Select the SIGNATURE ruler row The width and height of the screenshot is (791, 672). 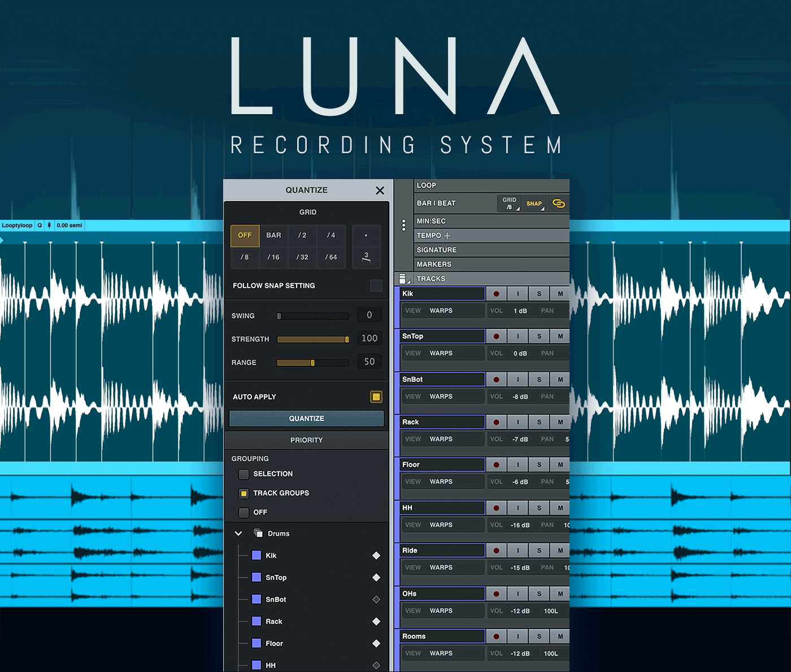point(492,250)
